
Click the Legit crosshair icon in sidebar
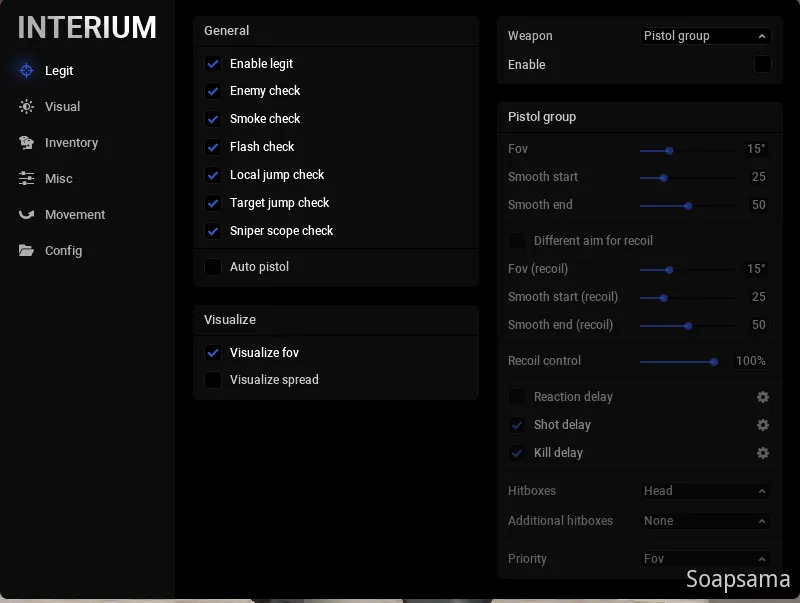point(27,71)
